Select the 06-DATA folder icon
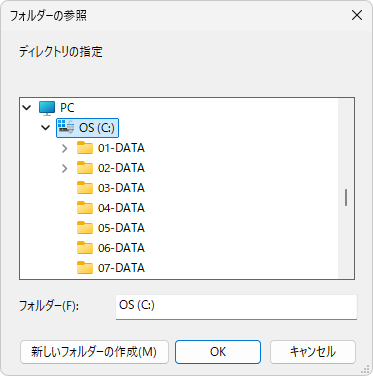This screenshot has height=376, width=373. [x=85, y=248]
